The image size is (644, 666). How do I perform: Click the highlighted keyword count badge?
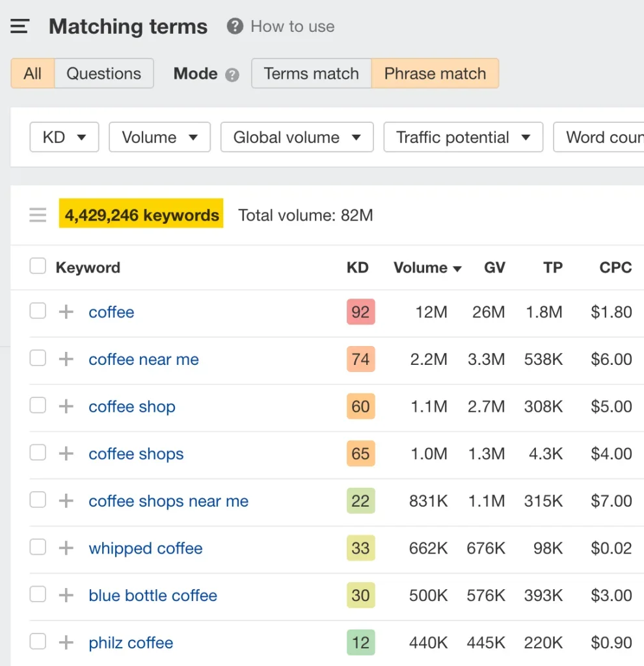141,213
